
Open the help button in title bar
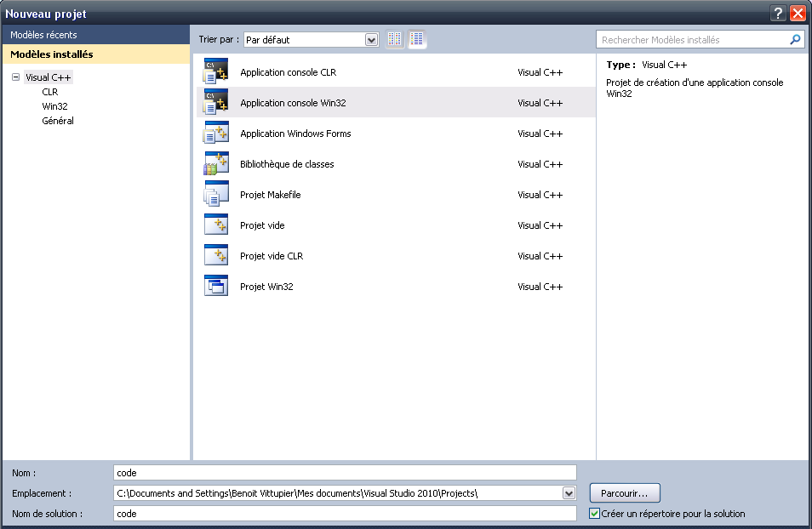(x=778, y=14)
